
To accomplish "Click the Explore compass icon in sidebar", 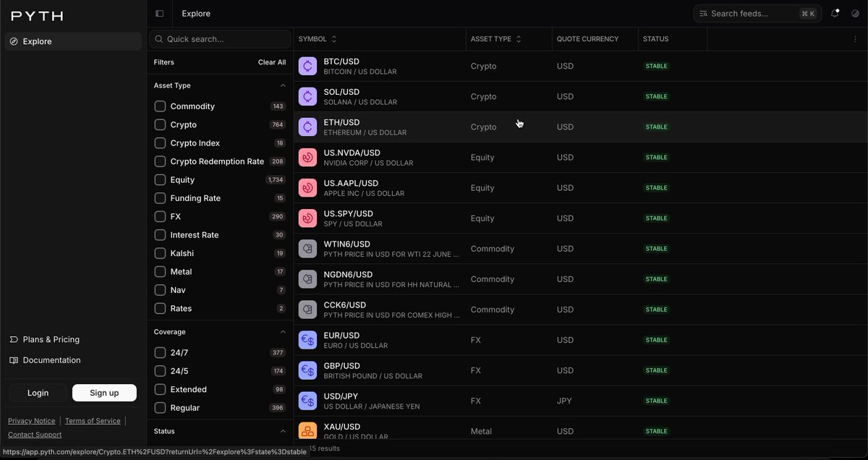I will click(14, 41).
